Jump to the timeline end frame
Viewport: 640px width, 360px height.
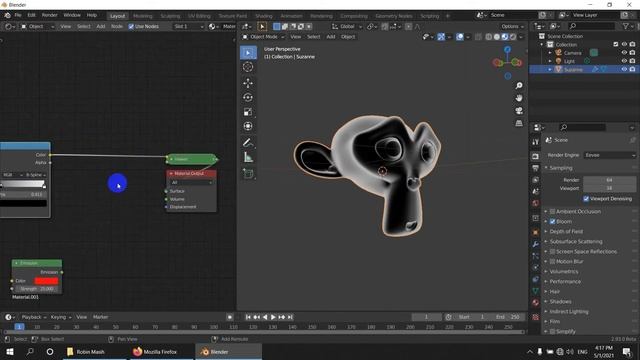point(290,317)
